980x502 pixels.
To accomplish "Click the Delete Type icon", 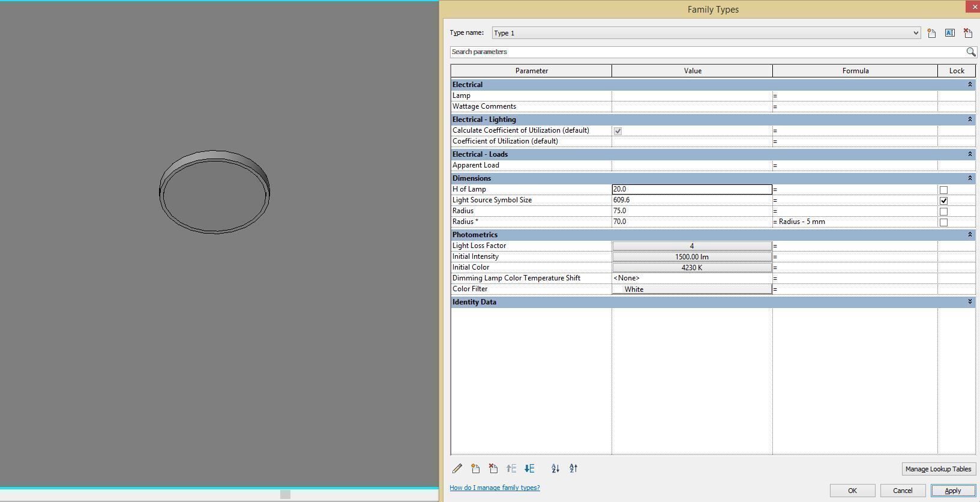I will 967,33.
